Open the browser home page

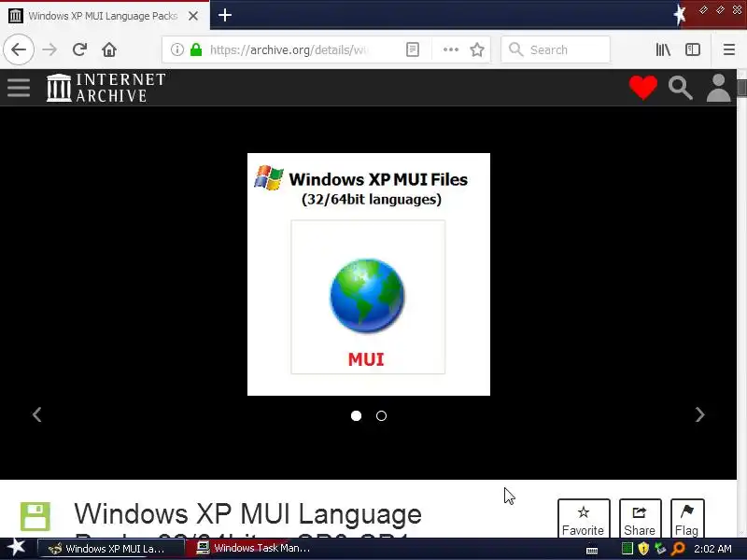click(109, 49)
